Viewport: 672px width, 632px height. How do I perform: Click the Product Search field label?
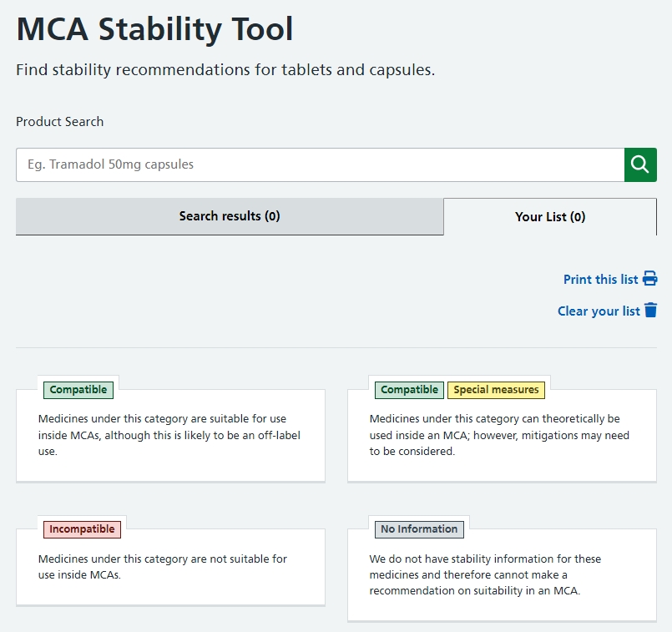pos(60,122)
